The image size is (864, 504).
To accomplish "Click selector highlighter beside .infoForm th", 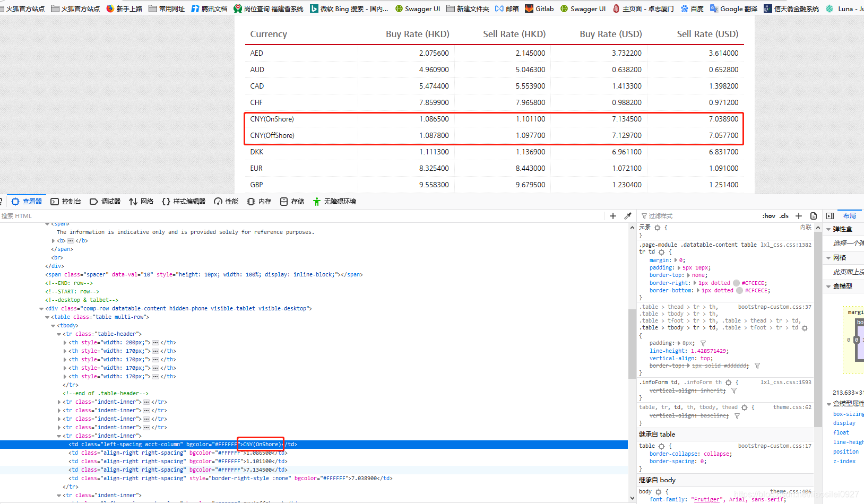I will [729, 383].
